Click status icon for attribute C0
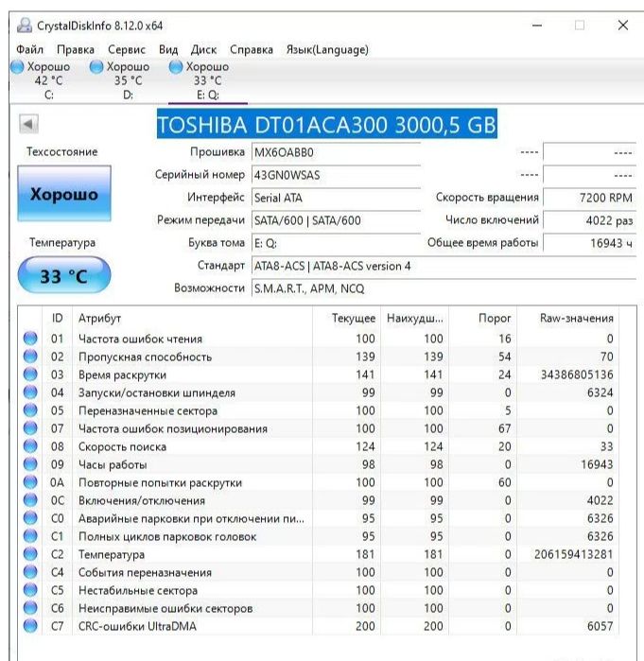This screenshot has height=661, width=644. pyautogui.click(x=30, y=518)
